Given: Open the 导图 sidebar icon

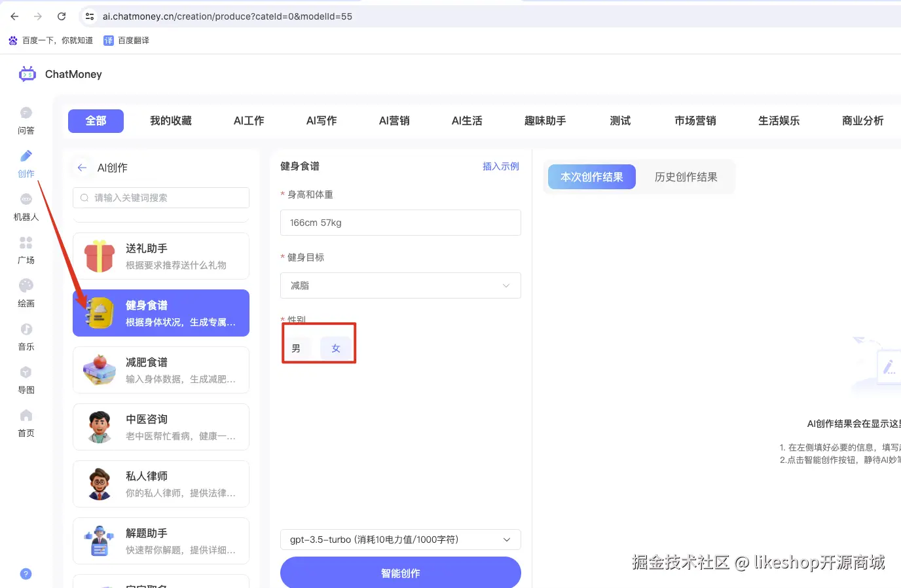Looking at the screenshot, I should (26, 372).
